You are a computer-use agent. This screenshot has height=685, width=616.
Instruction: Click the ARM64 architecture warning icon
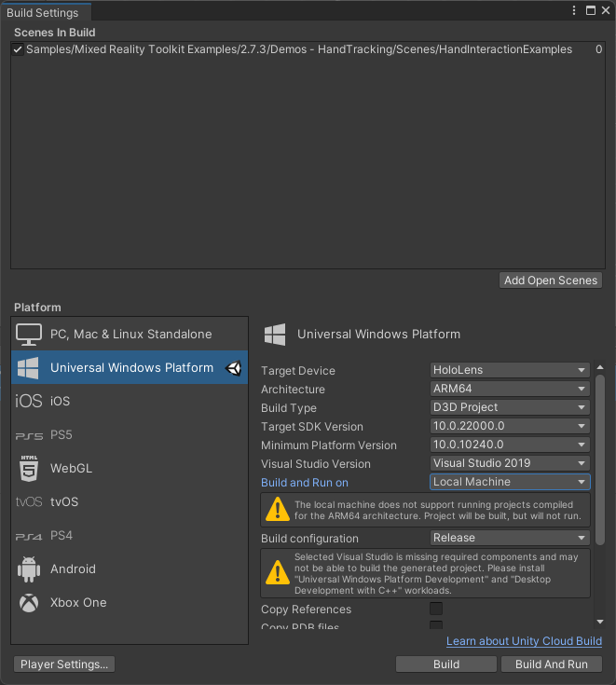(278, 510)
